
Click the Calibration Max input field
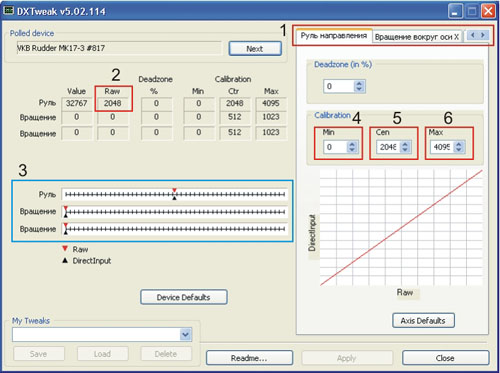pos(442,147)
